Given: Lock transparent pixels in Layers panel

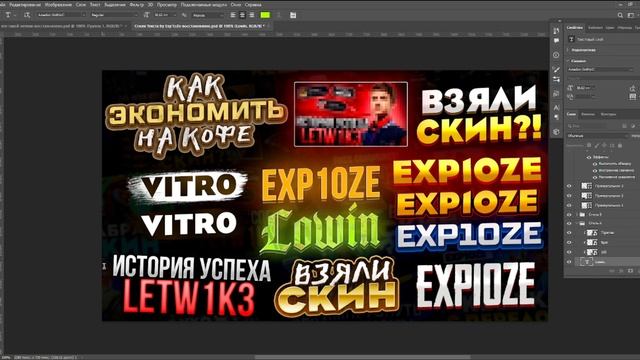Looking at the screenshot, I should tap(589, 145).
